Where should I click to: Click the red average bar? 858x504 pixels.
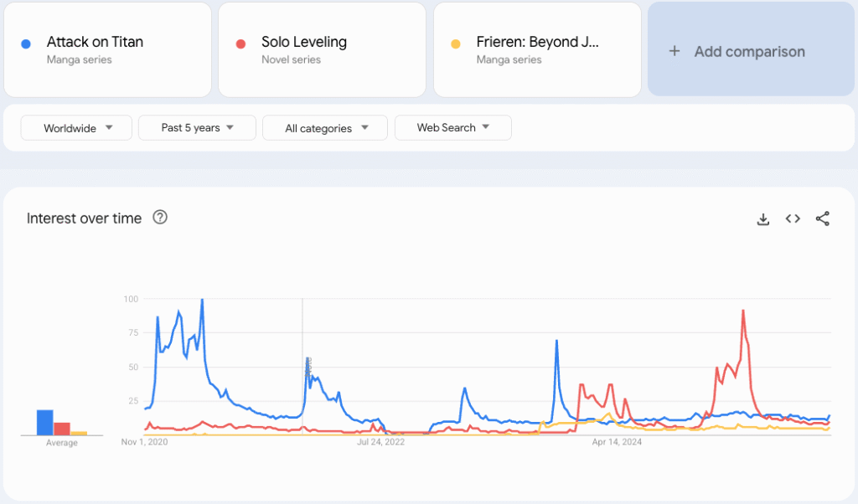click(x=62, y=429)
